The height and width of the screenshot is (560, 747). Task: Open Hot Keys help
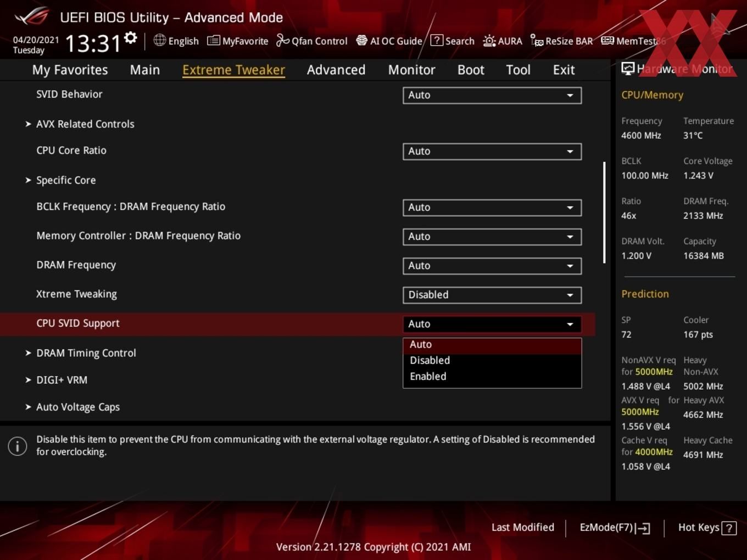click(707, 528)
